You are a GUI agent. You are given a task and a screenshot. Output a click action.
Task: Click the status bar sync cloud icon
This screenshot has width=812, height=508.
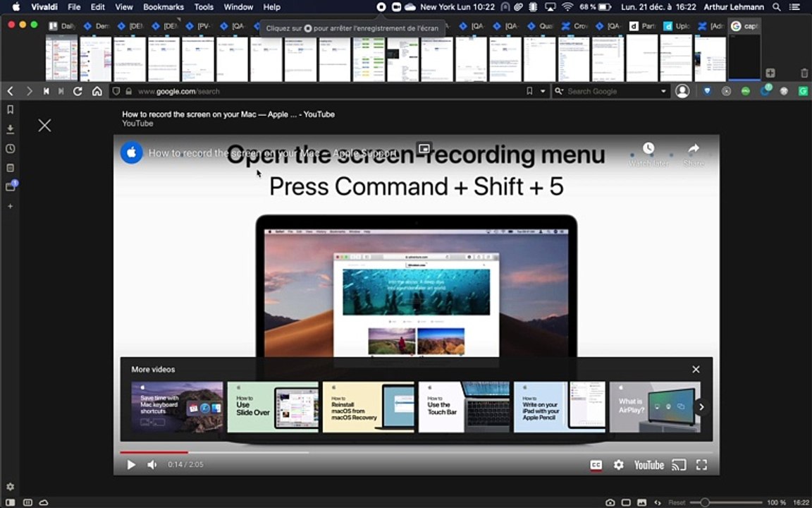pos(44,502)
